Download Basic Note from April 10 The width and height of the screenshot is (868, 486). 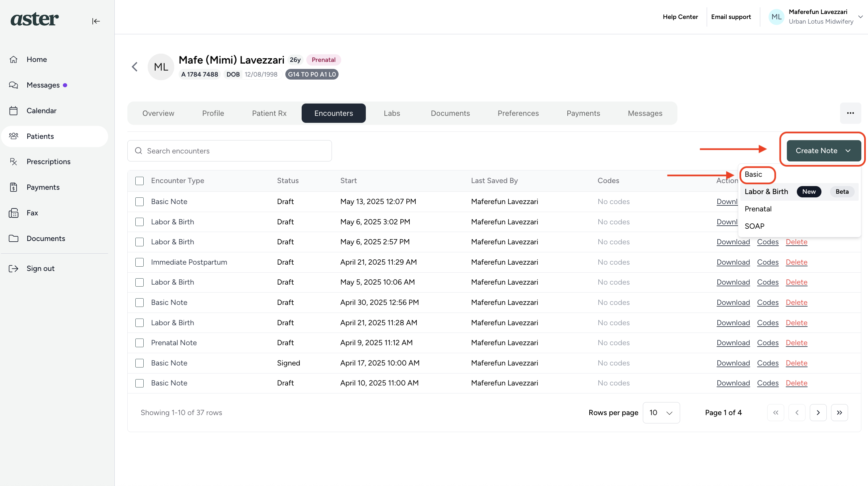733,383
